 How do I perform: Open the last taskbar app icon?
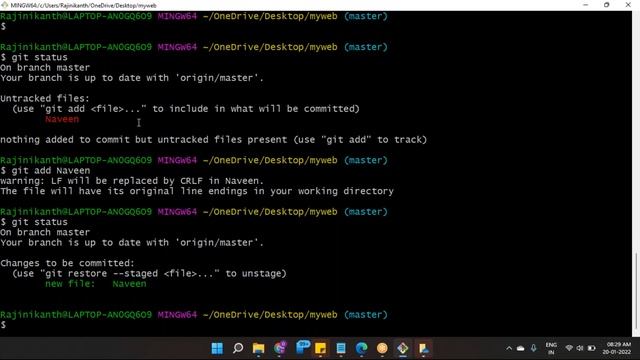click(424, 348)
